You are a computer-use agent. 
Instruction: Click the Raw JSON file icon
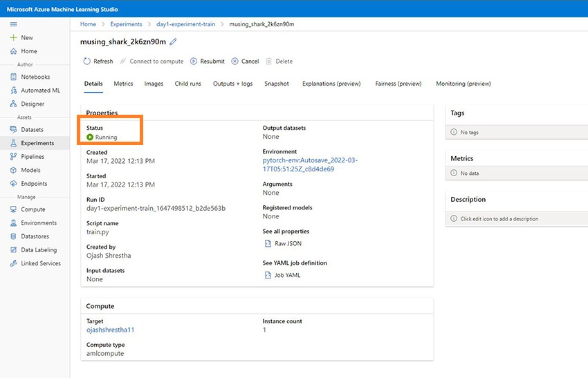pyautogui.click(x=268, y=243)
